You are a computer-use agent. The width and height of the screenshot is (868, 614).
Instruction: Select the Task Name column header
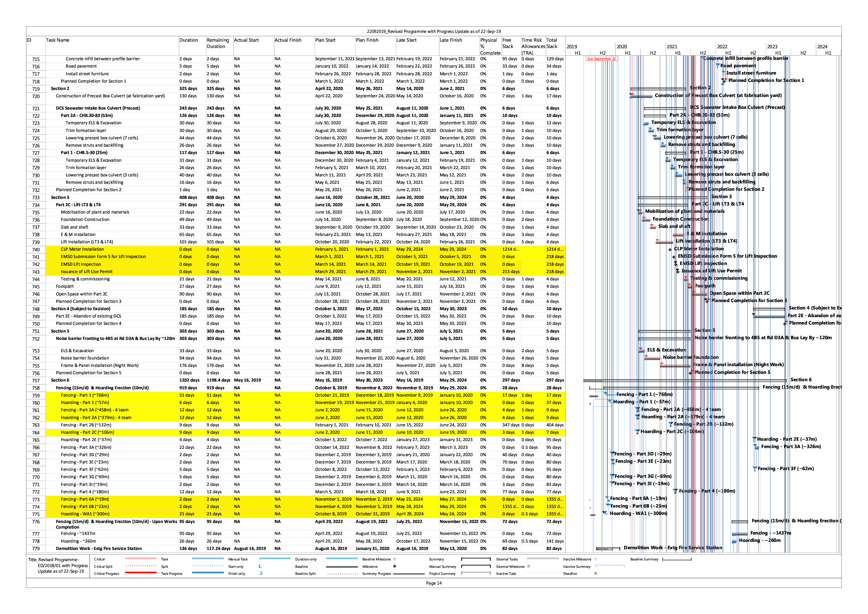58,40
